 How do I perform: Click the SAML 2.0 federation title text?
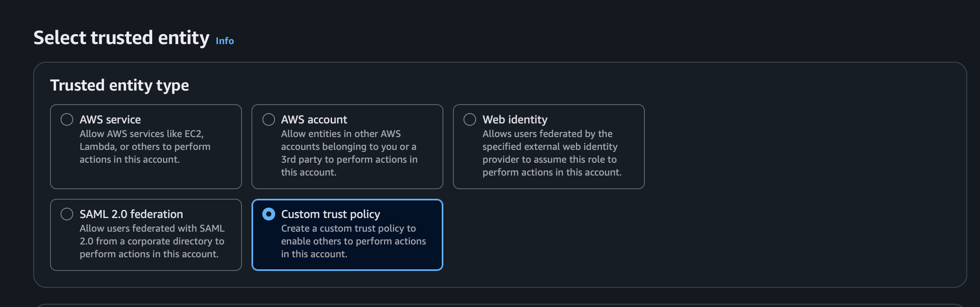click(131, 214)
